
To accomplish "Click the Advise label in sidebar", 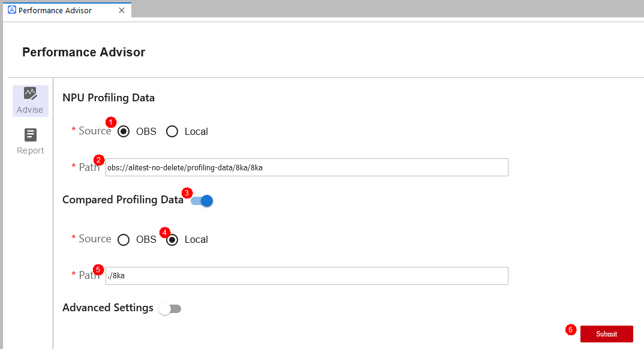I will click(30, 110).
